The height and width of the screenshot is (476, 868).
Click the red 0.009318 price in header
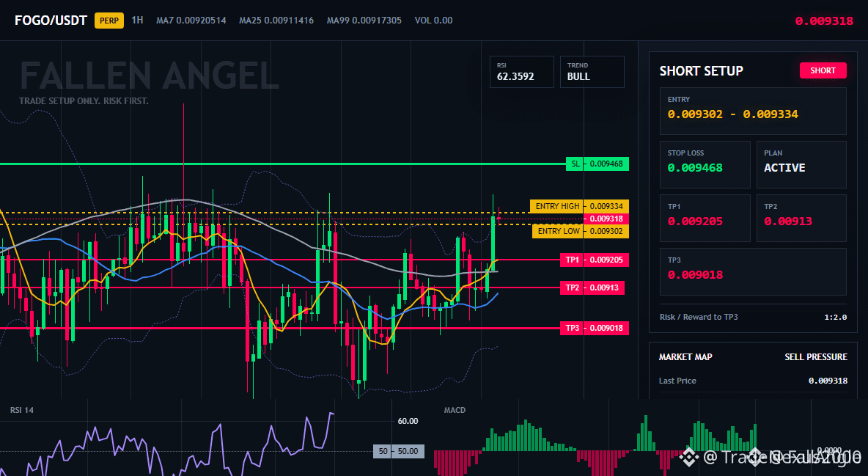click(x=824, y=21)
